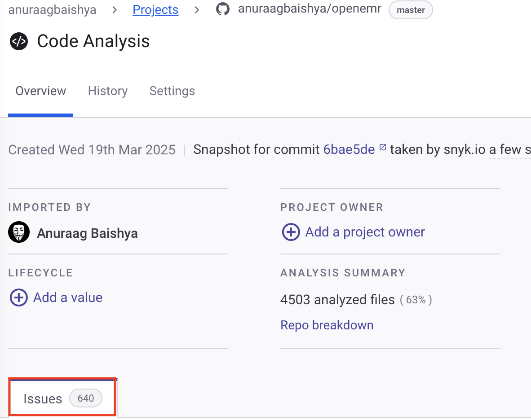Click the Add a value text under Lifecycle
The width and height of the screenshot is (531, 420).
[68, 297]
